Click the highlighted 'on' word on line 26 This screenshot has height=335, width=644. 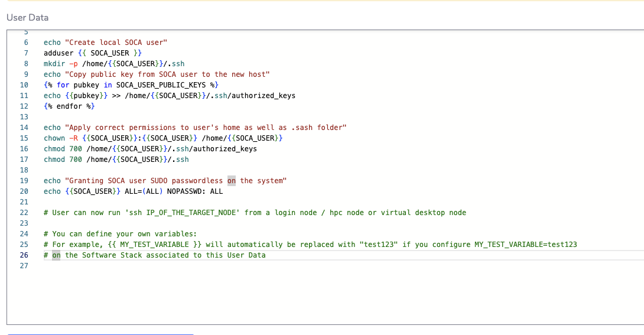pos(56,255)
